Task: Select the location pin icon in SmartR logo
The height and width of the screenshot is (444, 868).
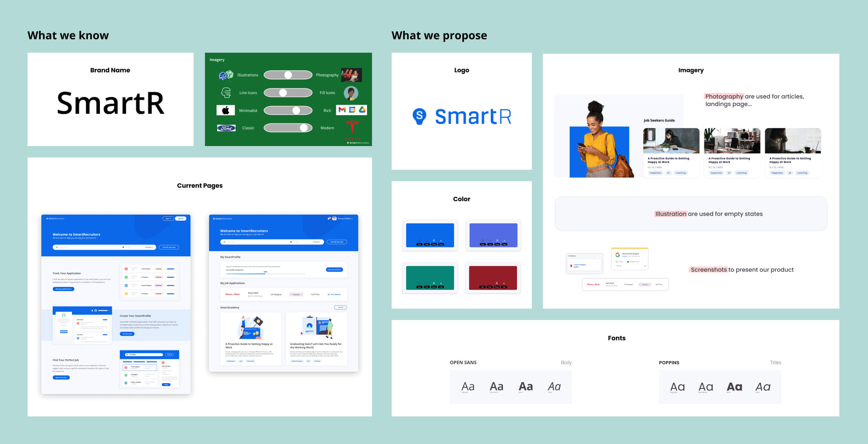Action: click(x=421, y=116)
